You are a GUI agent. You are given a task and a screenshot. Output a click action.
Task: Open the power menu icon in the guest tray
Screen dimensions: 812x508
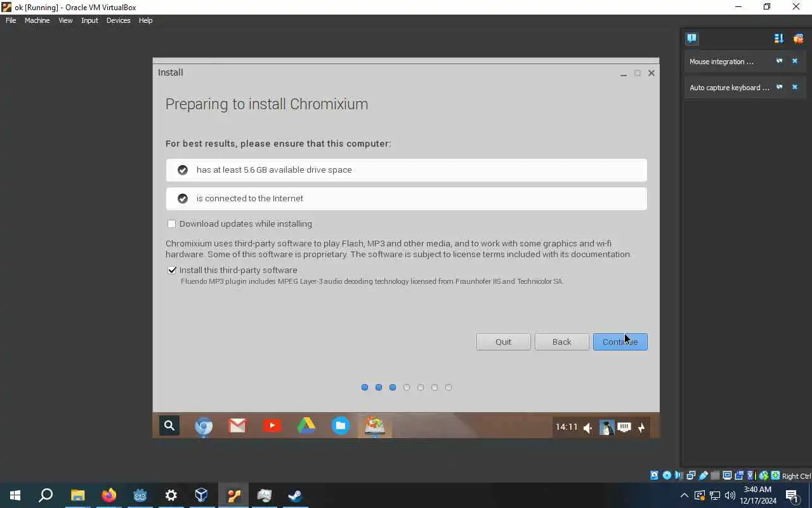[x=641, y=428]
